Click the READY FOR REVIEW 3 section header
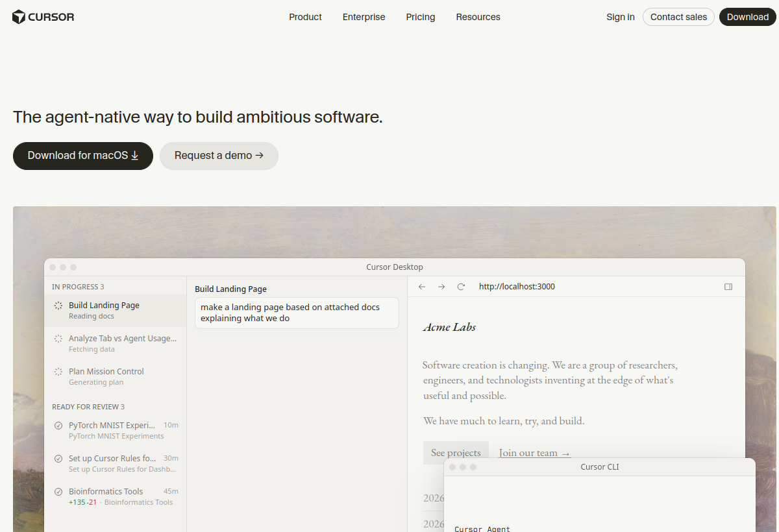 point(88,407)
